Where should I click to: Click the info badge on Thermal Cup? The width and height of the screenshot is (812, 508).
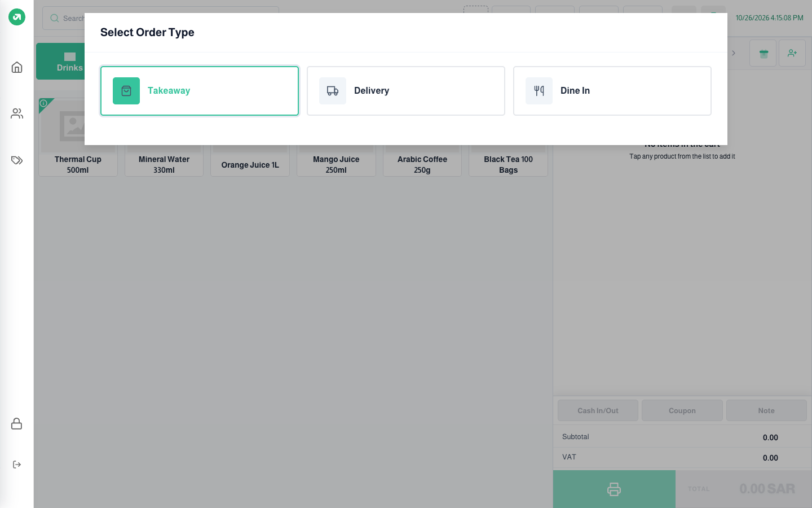click(x=43, y=103)
